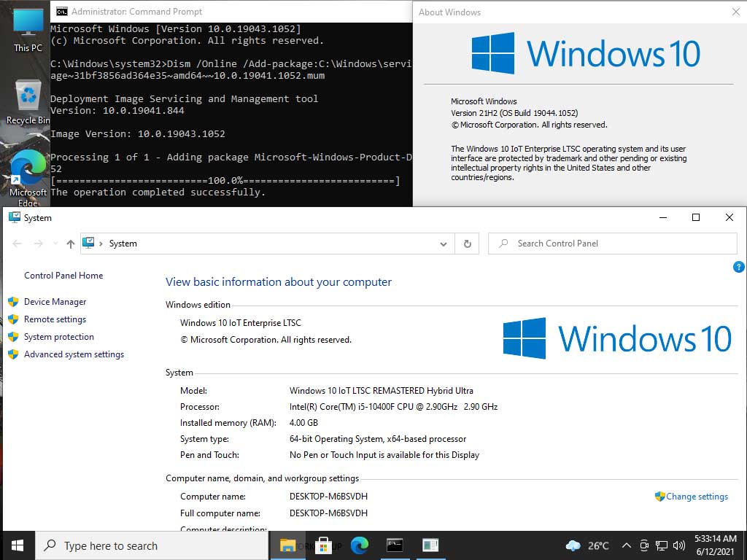
Task: Open Microsoft Store from taskbar
Action: [x=323, y=545]
